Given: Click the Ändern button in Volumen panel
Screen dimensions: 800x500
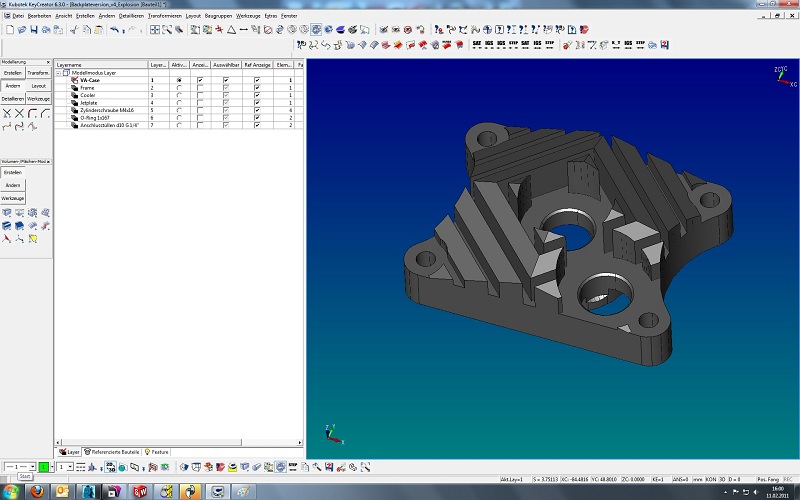Looking at the screenshot, I should click(x=13, y=185).
